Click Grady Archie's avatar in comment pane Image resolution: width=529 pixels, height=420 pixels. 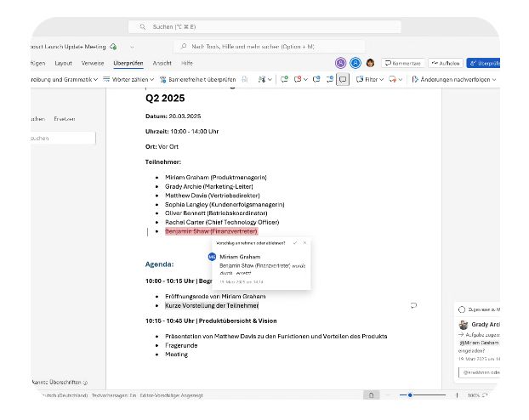tap(464, 325)
